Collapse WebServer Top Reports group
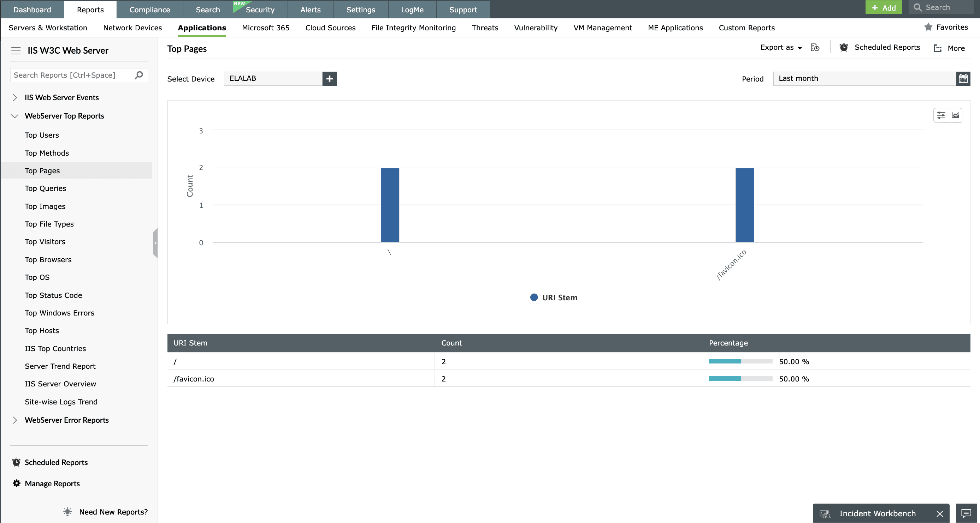The height and width of the screenshot is (523, 980). click(x=15, y=116)
